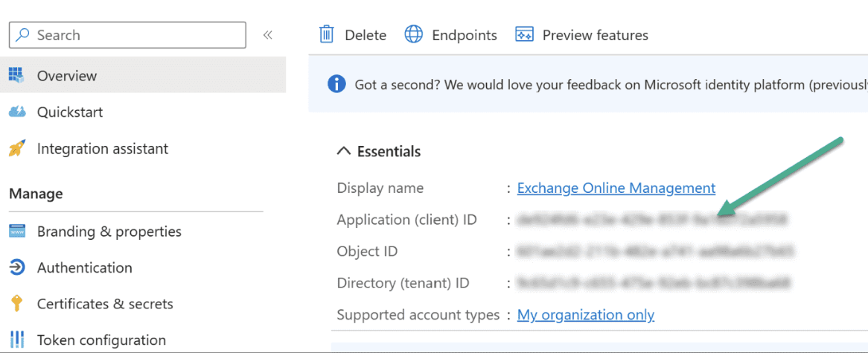The image size is (868, 353).
Task: Click the Preview features icon
Action: pyautogui.click(x=524, y=35)
